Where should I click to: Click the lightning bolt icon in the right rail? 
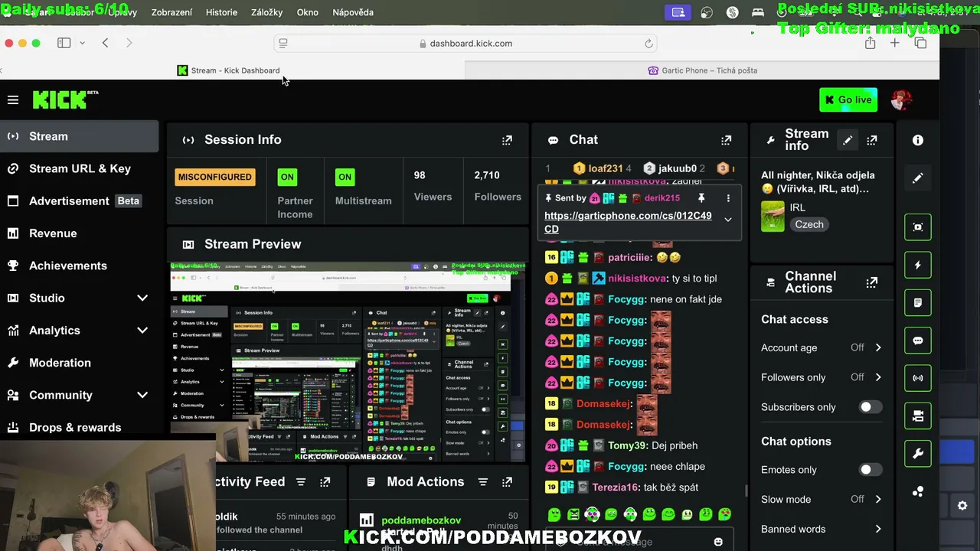(918, 265)
